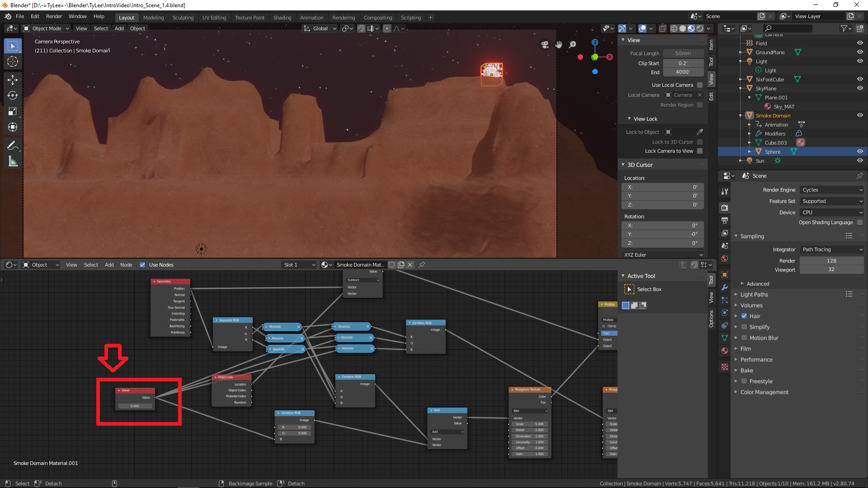Viewport: 868px width, 488px height.
Task: Click the Render samples field showing 128
Action: pyautogui.click(x=832, y=261)
